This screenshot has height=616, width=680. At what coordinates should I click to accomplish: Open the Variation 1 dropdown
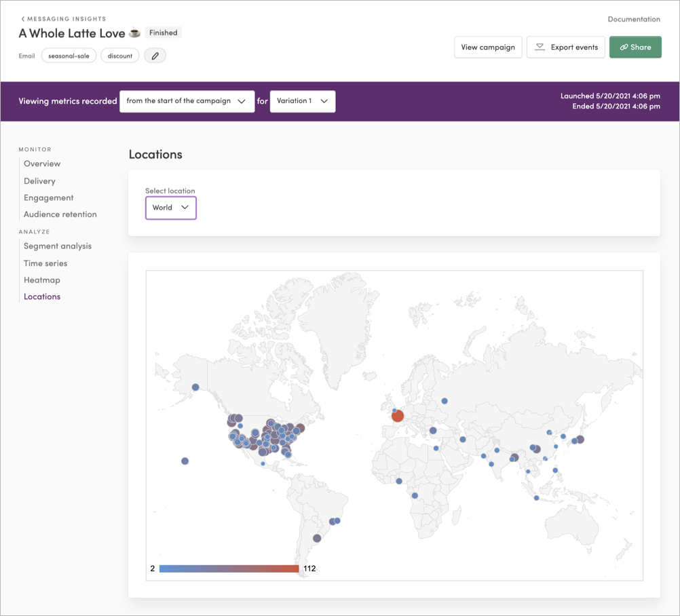(302, 100)
